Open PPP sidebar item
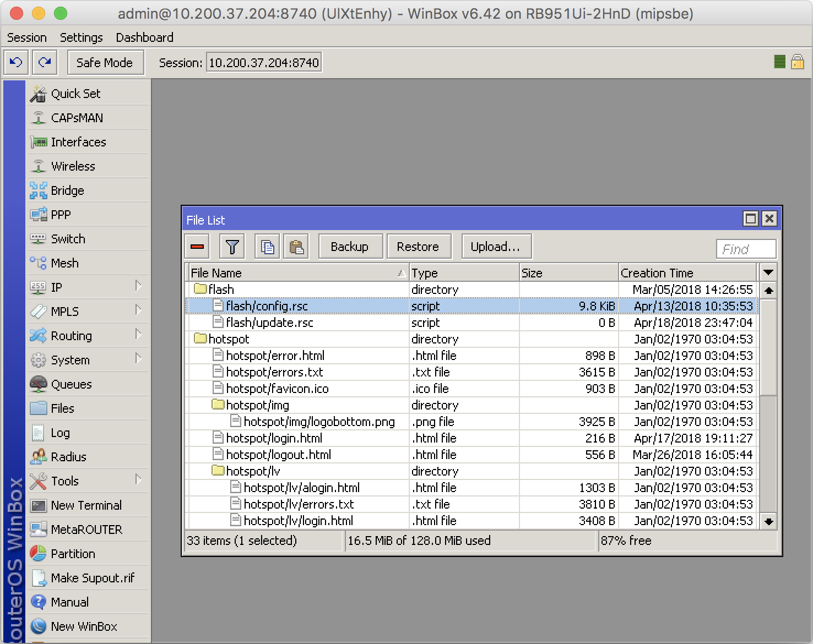Screen dimensions: 813x644 [x=89, y=215]
